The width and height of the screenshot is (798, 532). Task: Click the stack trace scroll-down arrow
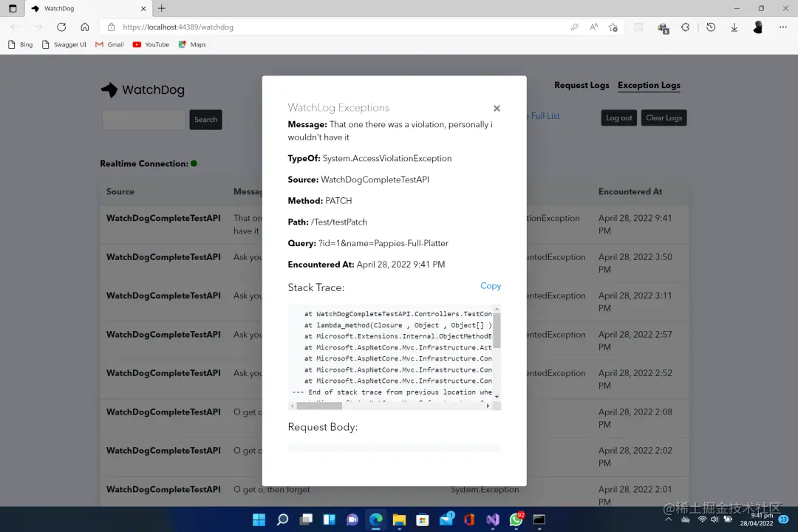click(x=497, y=397)
